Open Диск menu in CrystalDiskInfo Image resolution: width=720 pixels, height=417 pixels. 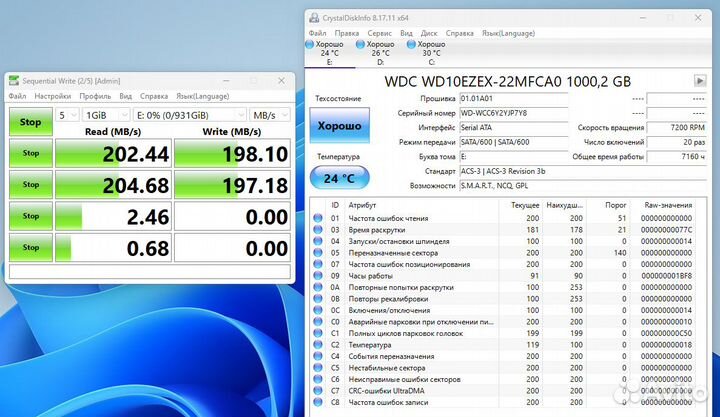click(x=429, y=33)
